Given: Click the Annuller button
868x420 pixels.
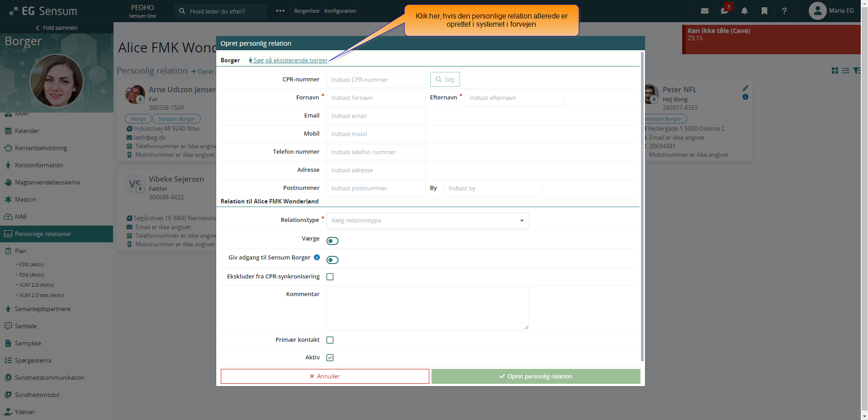Looking at the screenshot, I should point(324,376).
